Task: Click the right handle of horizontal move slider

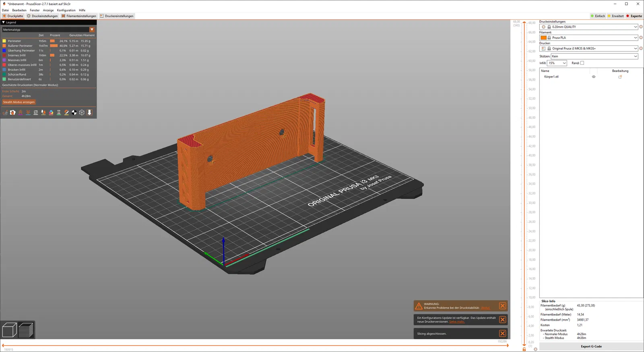Action: [x=508, y=346]
